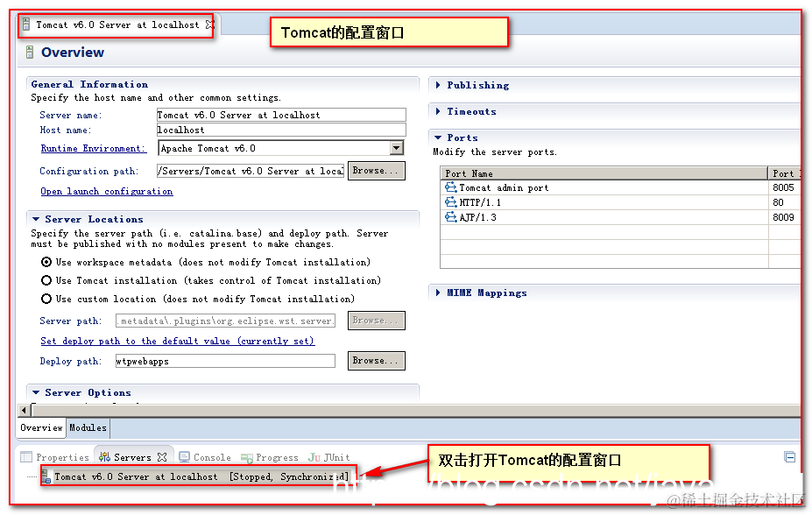Switch to the Modules tab
This screenshot has width=812, height=515.
pyautogui.click(x=88, y=427)
